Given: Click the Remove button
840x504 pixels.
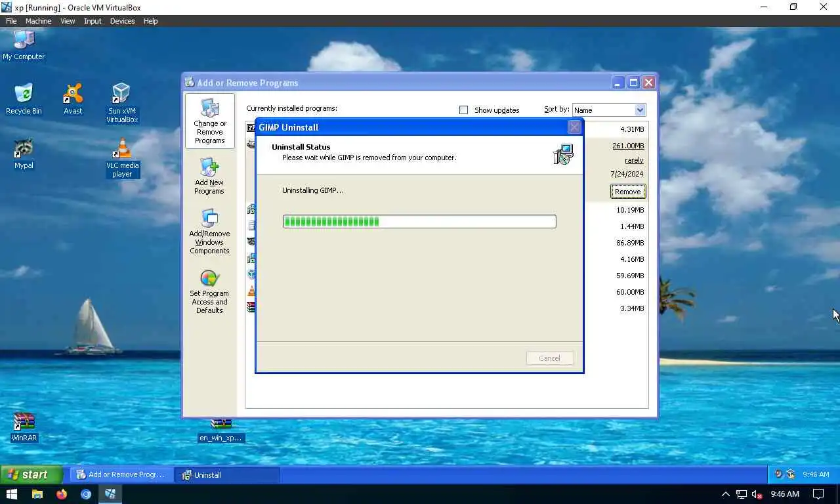Looking at the screenshot, I should pyautogui.click(x=628, y=192).
